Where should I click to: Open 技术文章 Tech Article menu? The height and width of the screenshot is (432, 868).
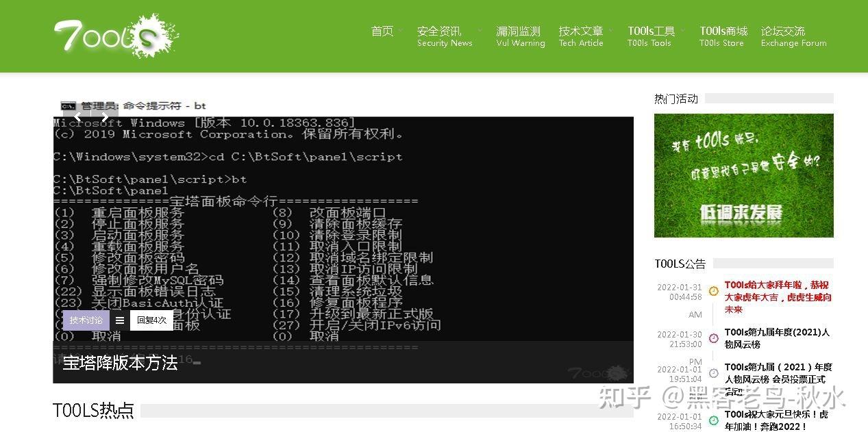click(581, 36)
